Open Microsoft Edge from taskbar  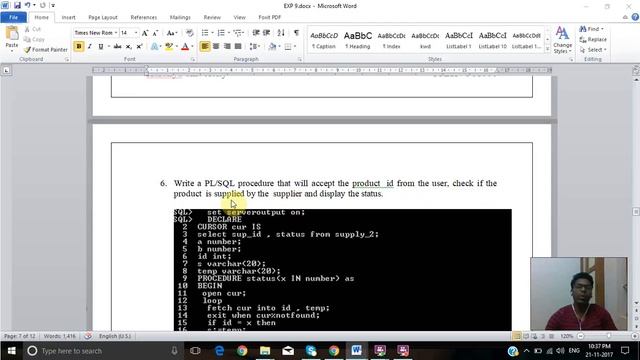[219, 351]
